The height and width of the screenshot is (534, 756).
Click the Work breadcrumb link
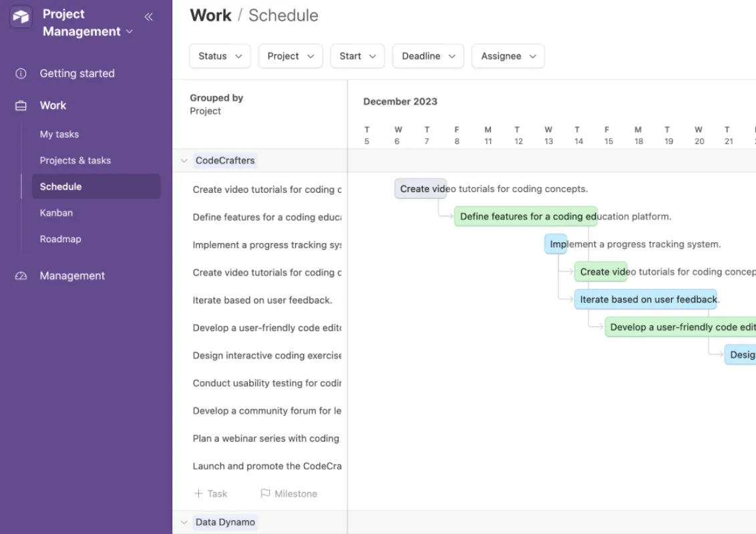point(210,15)
